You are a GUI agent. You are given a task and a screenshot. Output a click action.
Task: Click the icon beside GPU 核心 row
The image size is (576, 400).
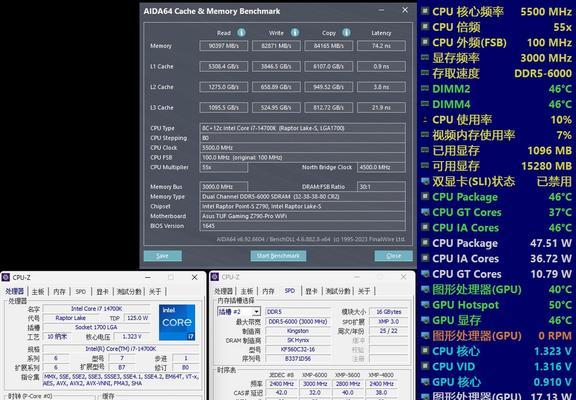click(425, 382)
